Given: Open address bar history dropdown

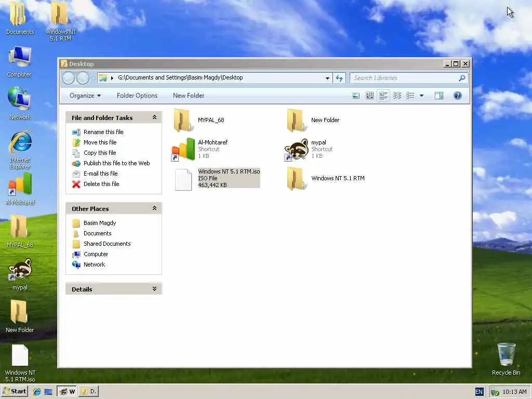Looking at the screenshot, I should [x=327, y=78].
